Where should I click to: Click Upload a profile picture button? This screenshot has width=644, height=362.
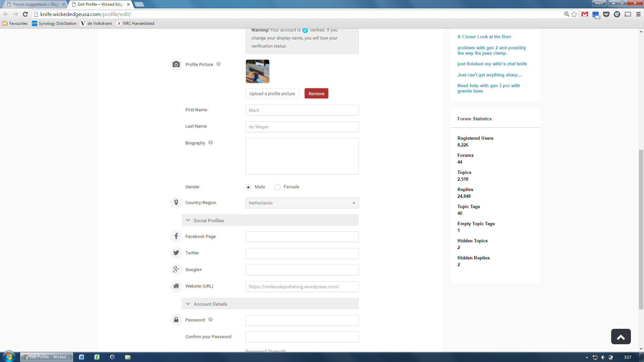272,94
